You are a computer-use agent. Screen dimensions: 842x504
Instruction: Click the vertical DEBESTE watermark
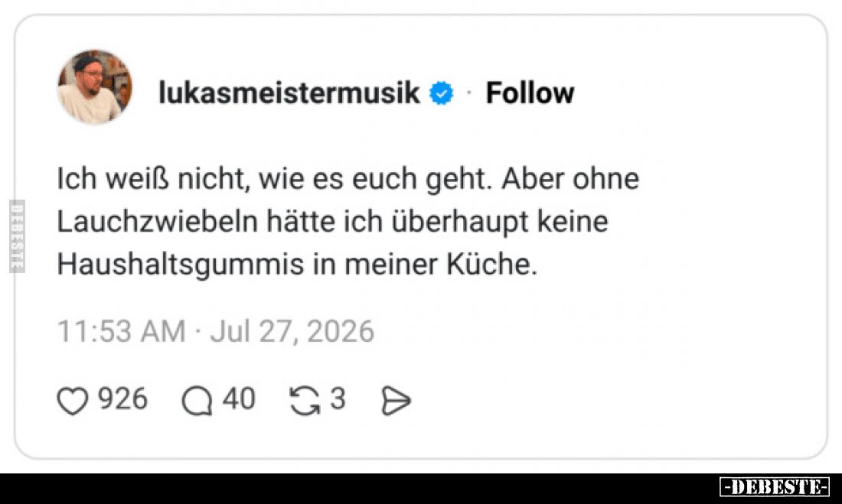coord(17,236)
